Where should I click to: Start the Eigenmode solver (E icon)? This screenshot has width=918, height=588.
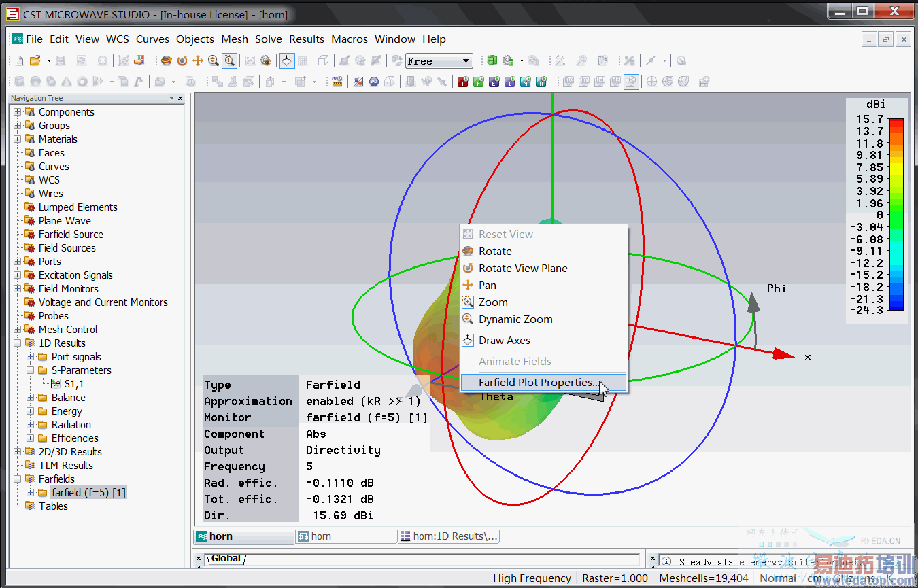pos(494,82)
